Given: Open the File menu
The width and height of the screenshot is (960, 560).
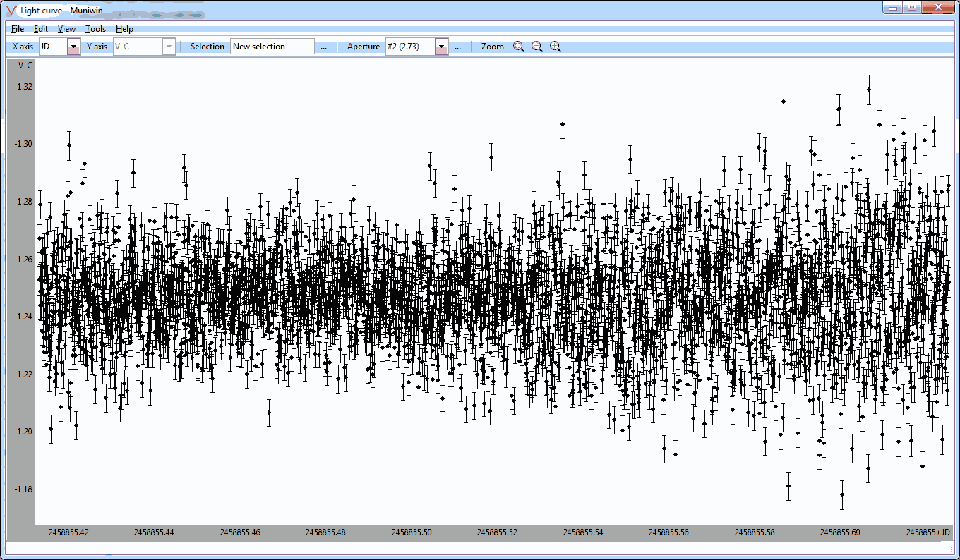Looking at the screenshot, I should 18,29.
